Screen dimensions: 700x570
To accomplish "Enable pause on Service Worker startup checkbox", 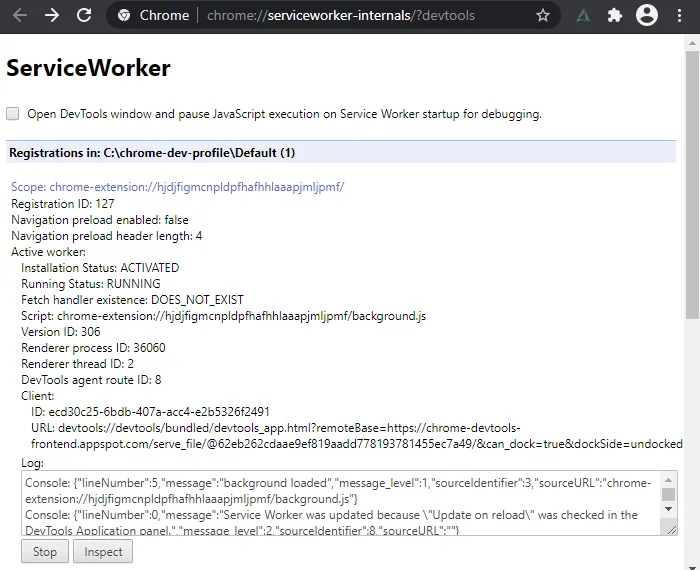I will click(12, 113).
